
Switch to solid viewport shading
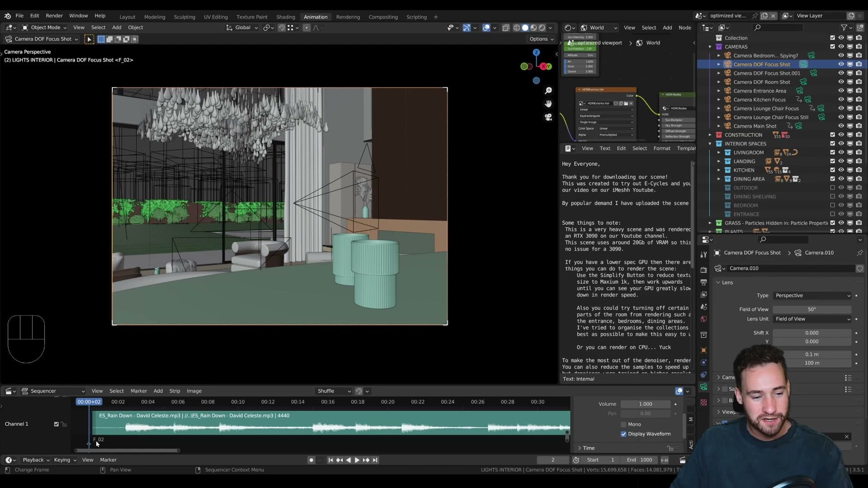tap(525, 28)
